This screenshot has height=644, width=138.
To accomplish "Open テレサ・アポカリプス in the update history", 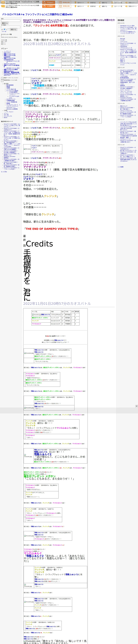I will tap(126, 93).
